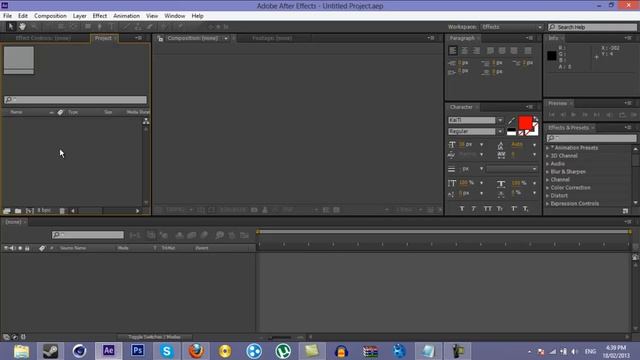Viewport: 640px width, 360px height.
Task: Expand Expression Controls category
Action: [548, 204]
